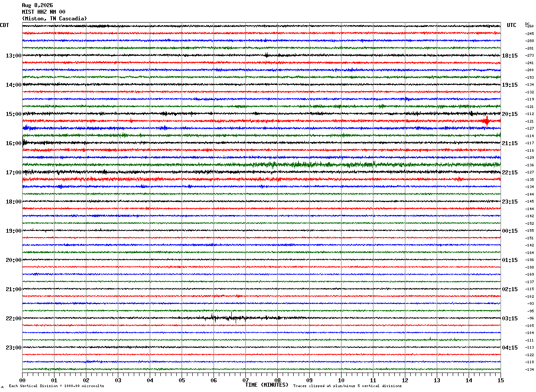Select the 18:00 CDT time label
The width and height of the screenshot is (536, 392).
pyautogui.click(x=14, y=201)
